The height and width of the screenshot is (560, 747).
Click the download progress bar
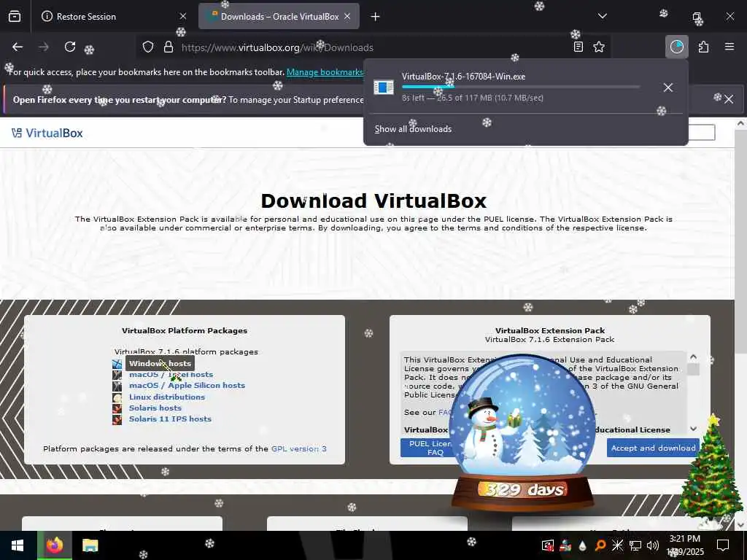[521, 87]
